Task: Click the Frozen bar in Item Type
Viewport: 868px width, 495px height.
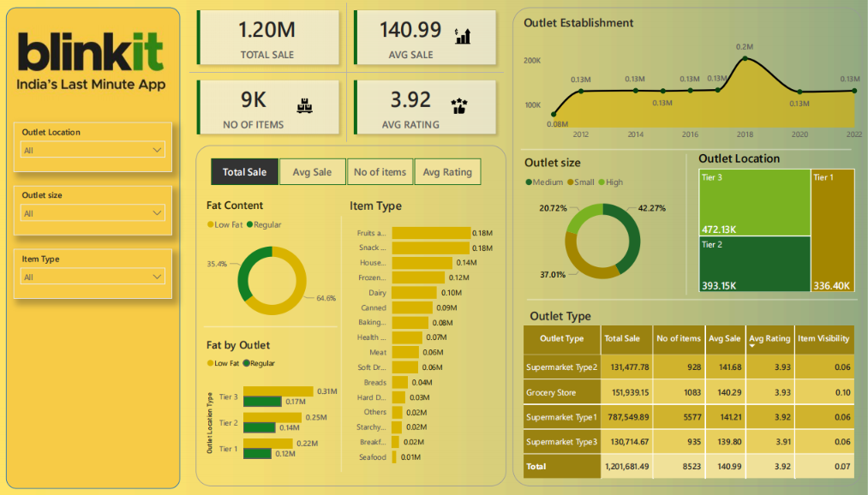Action: [x=418, y=277]
